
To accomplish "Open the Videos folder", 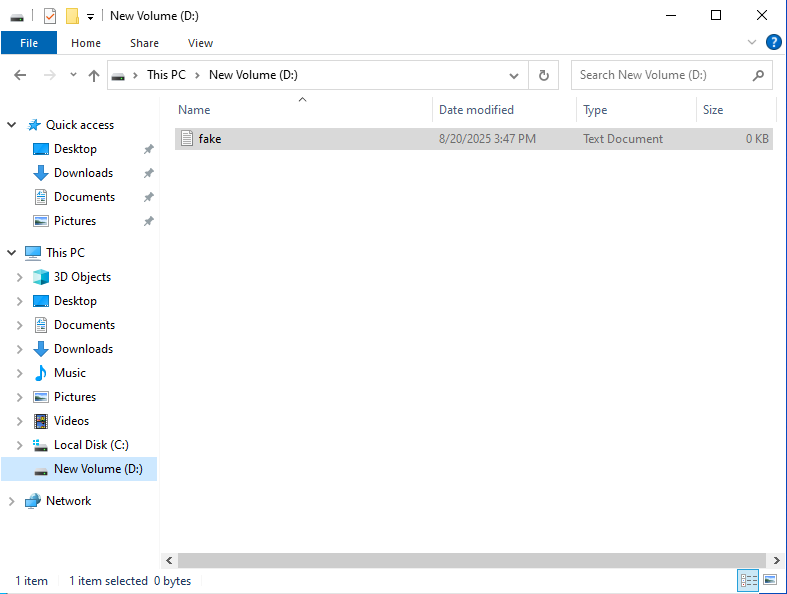I will [x=71, y=421].
